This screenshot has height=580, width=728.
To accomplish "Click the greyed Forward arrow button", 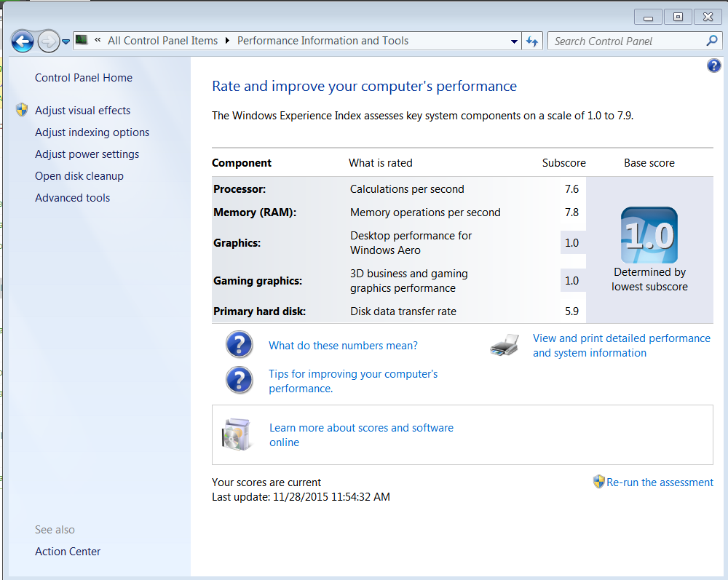I will click(48, 41).
